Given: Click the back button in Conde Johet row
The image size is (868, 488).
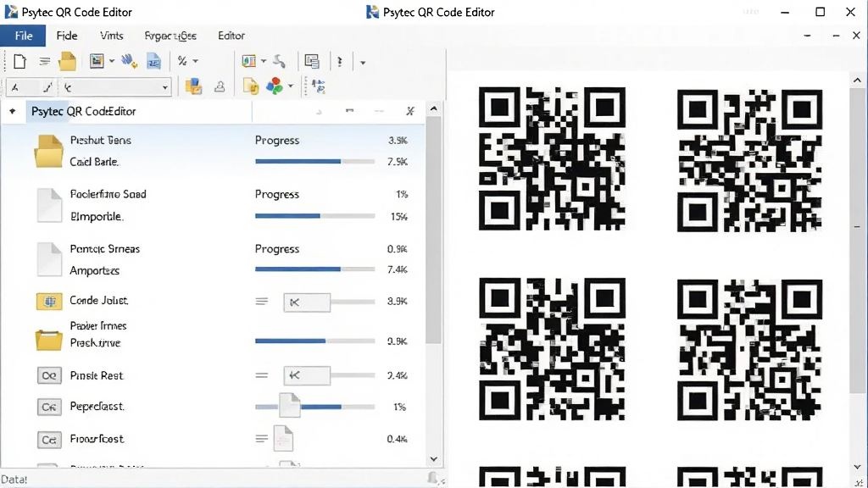Looking at the screenshot, I should 307,302.
